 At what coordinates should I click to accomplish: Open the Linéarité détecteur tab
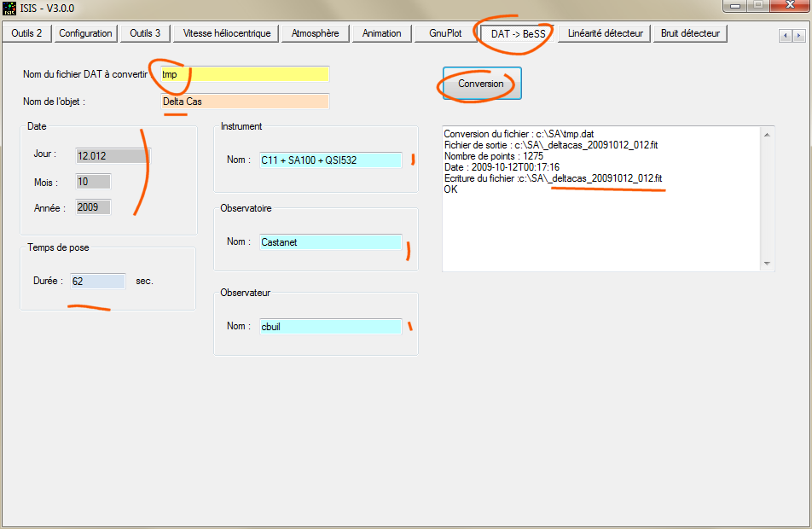click(606, 33)
